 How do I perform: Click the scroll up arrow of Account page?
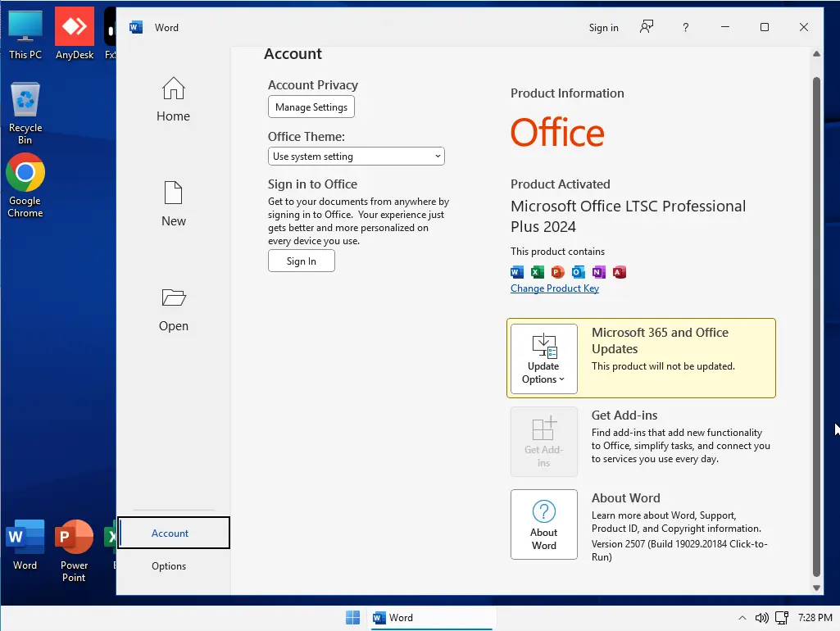[x=816, y=53]
